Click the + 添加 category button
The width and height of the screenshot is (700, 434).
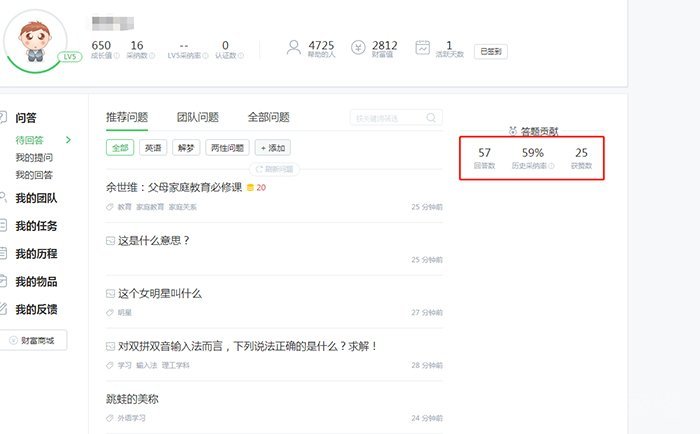pyautogui.click(x=273, y=148)
